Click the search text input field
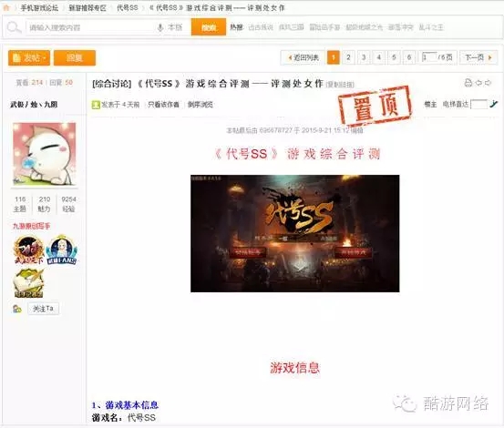504x428 pixels. click(91, 27)
